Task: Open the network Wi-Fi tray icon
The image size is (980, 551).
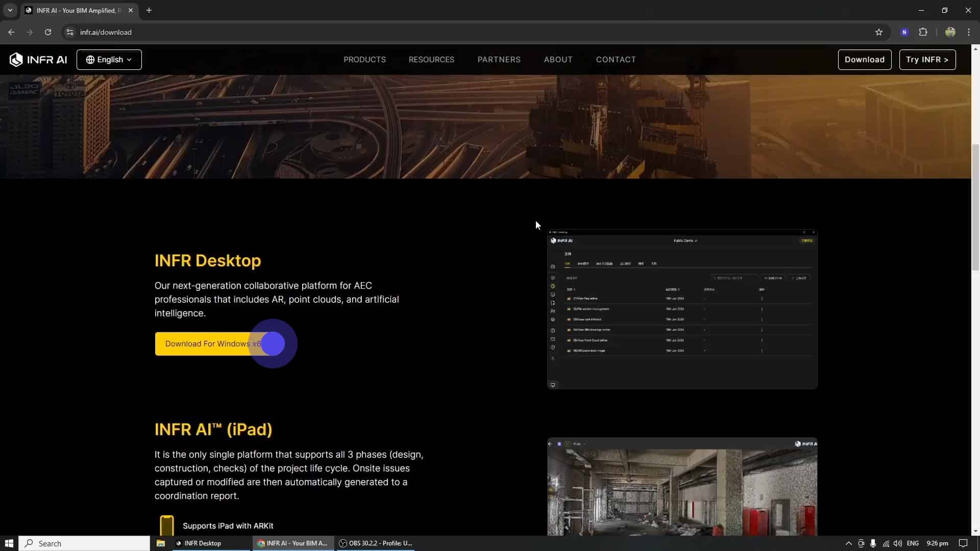Action: coord(886,543)
